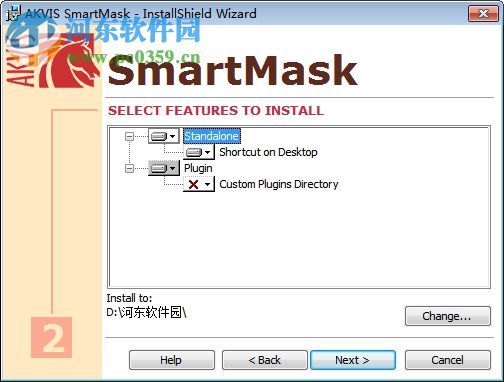Open the Custom Plugins Directory X dropdown
The width and height of the screenshot is (504, 382).
tap(199, 184)
